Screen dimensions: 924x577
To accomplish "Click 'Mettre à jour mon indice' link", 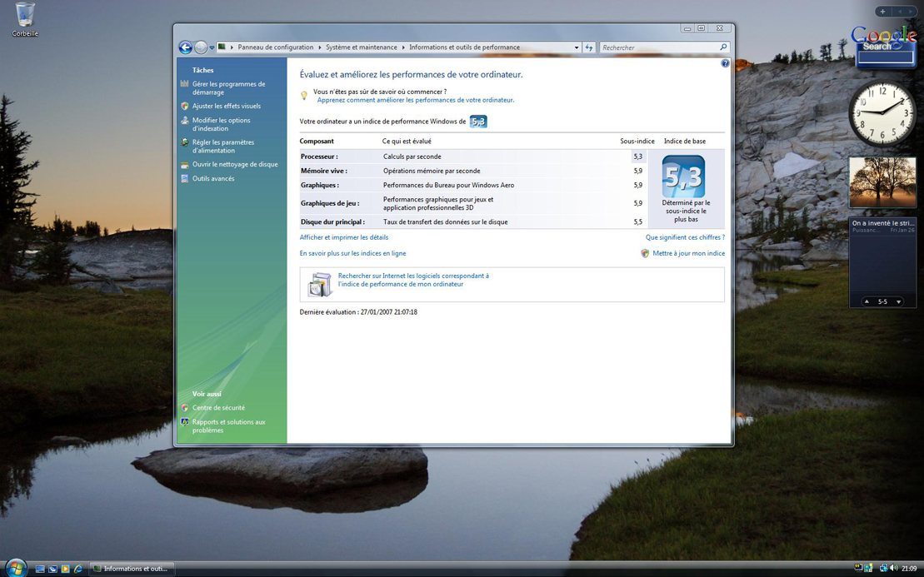I will pos(688,253).
